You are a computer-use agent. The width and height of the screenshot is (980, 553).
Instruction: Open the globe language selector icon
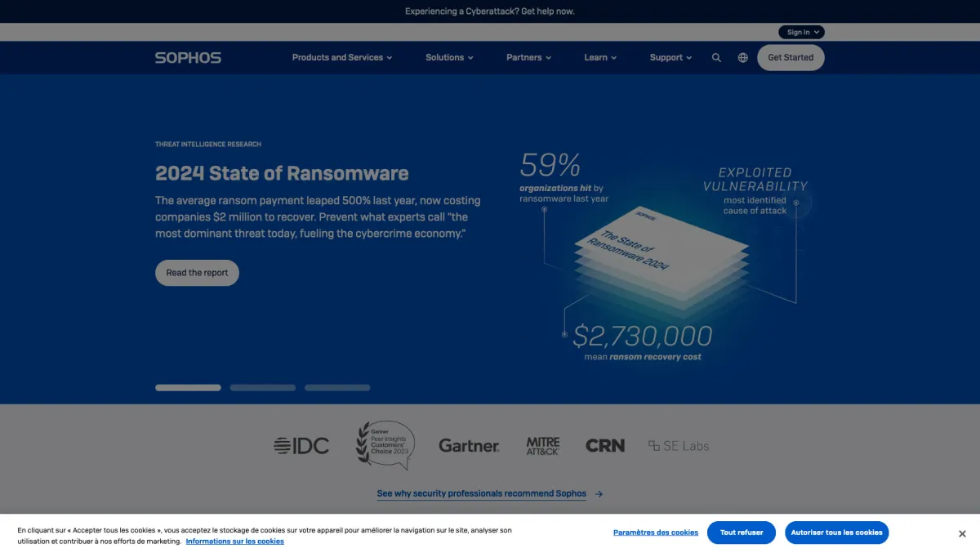(x=742, y=58)
